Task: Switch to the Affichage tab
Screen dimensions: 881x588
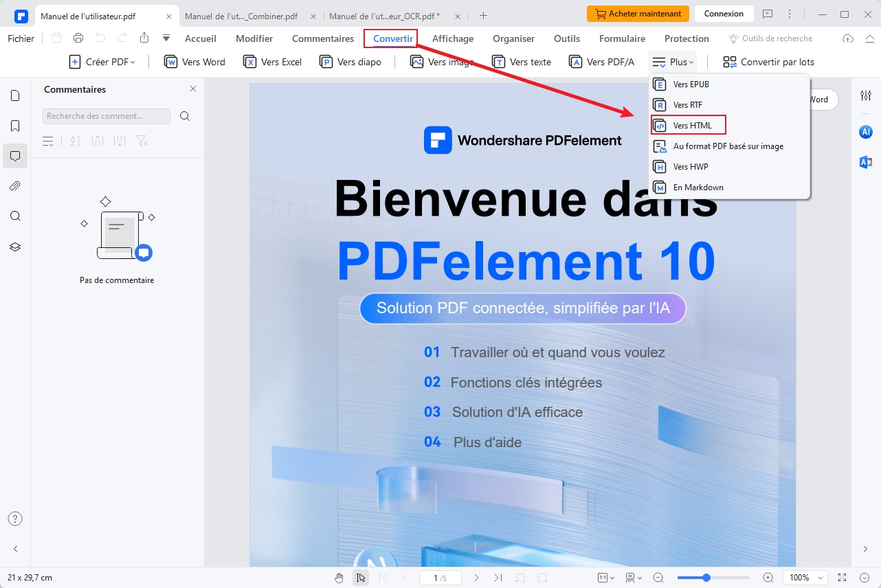Action: point(453,38)
